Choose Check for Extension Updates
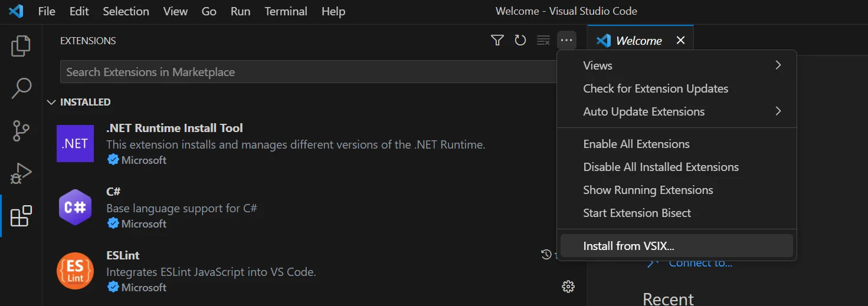Image resolution: width=868 pixels, height=306 pixels. (677, 88)
